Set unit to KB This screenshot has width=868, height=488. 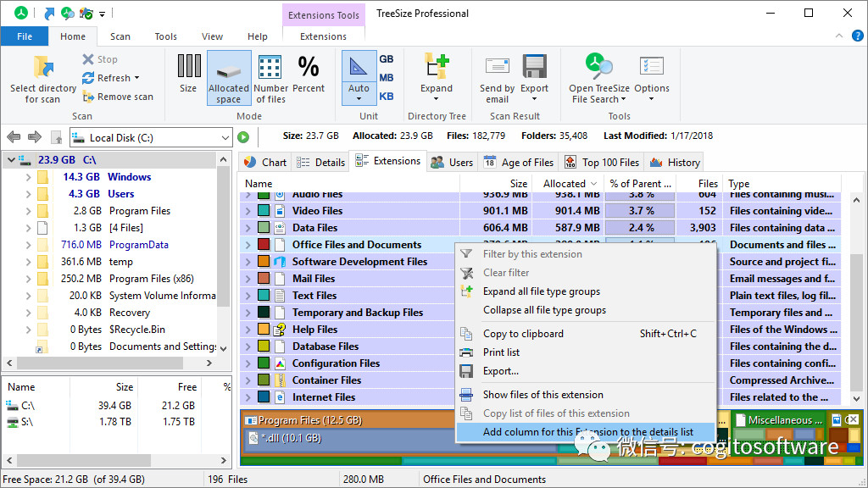coord(387,97)
